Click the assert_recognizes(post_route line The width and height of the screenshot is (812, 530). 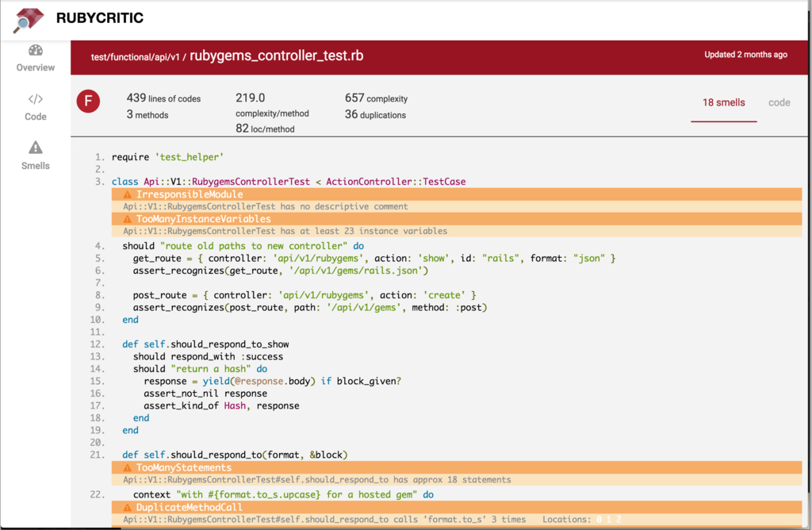(310, 308)
